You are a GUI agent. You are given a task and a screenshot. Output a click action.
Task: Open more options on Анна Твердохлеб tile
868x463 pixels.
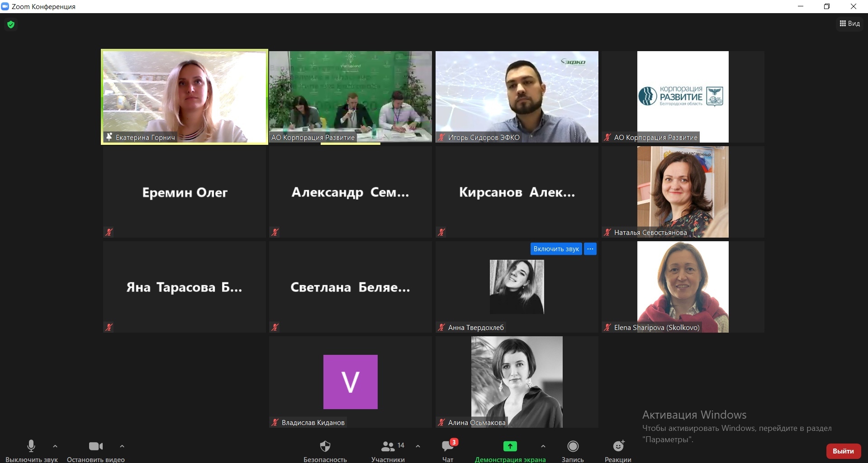[x=590, y=249]
